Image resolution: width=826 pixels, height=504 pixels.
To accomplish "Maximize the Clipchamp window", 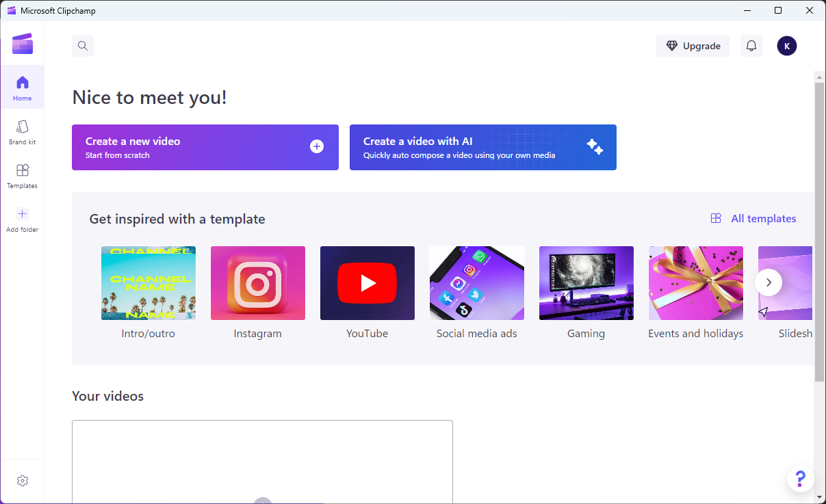I will tap(778, 10).
